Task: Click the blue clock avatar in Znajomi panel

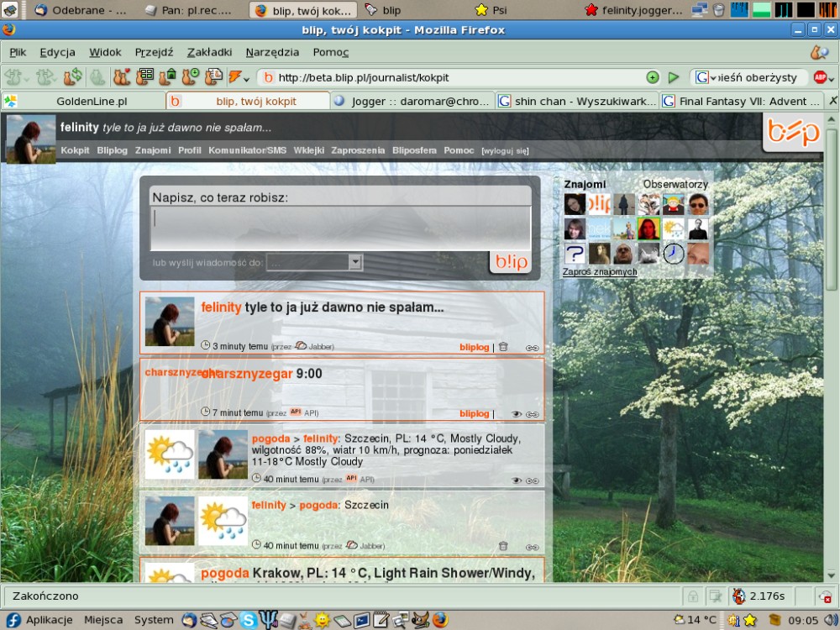Action: point(673,254)
